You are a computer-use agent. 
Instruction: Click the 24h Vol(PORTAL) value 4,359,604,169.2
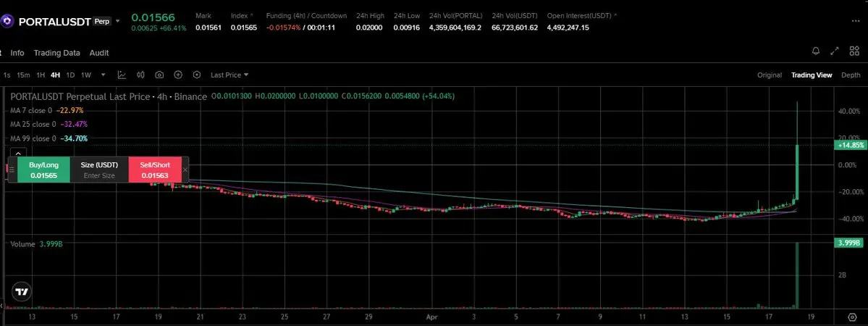click(x=455, y=28)
